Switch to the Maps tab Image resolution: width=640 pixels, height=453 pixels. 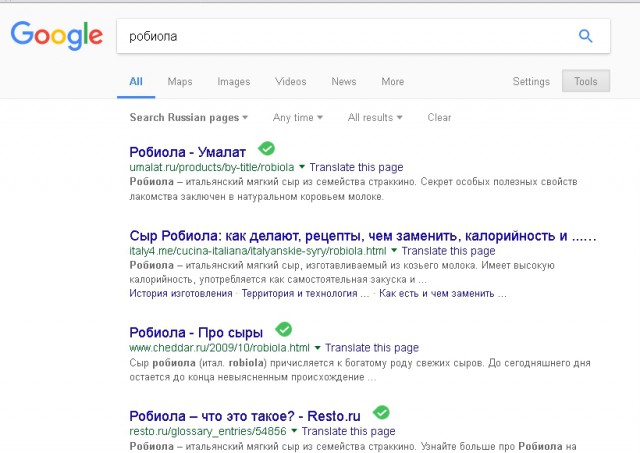(180, 81)
